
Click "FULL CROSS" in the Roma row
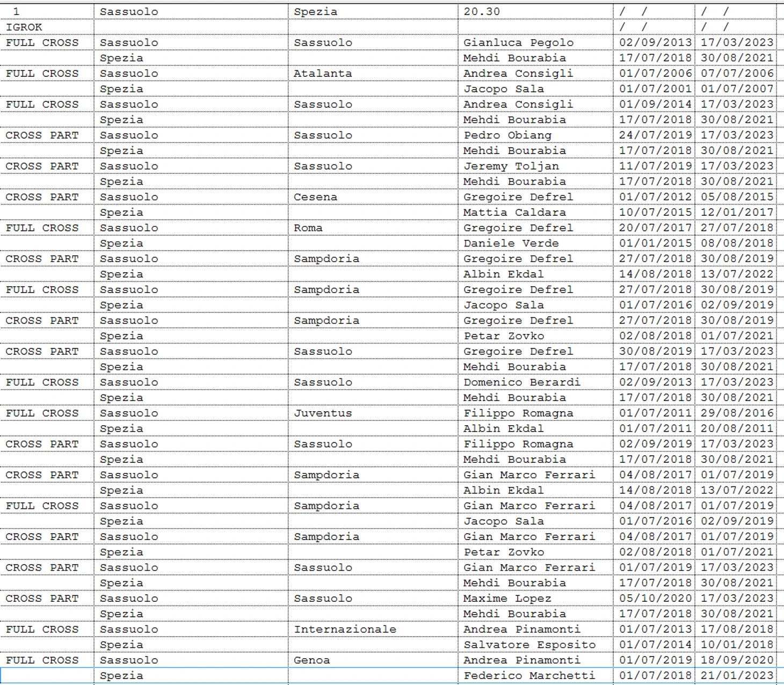42,228
